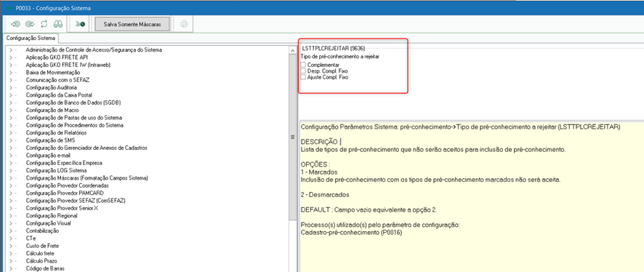Screen dimensions: 644x272
Task: Select the Custo de Frete tree item
Action: click(x=42, y=246)
